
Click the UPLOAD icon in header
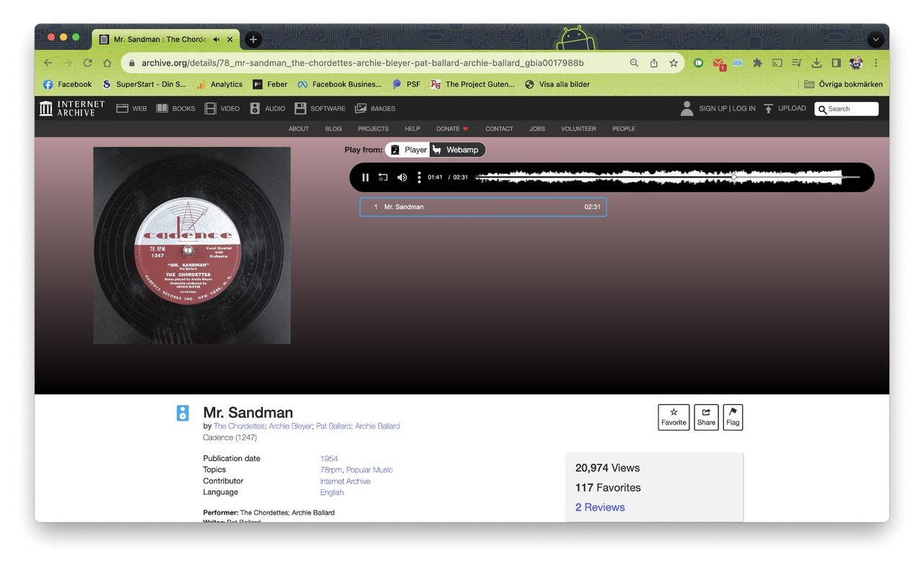click(x=769, y=109)
